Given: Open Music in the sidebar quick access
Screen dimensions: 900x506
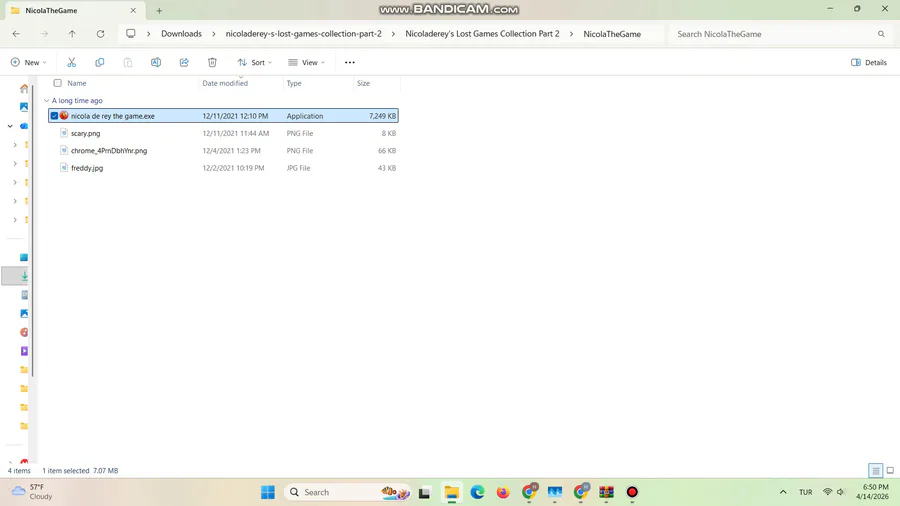Looking at the screenshot, I should [24, 332].
